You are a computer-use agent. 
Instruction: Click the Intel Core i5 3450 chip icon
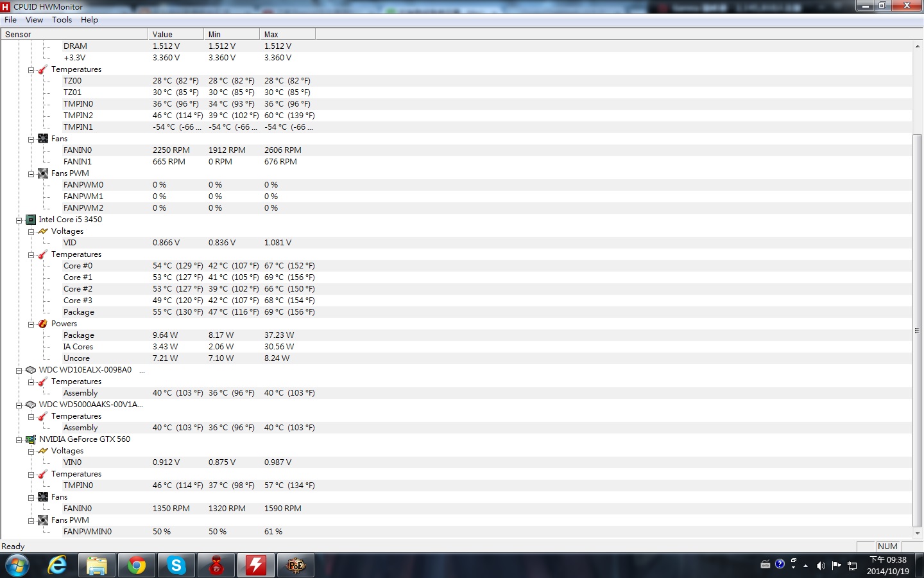[31, 220]
